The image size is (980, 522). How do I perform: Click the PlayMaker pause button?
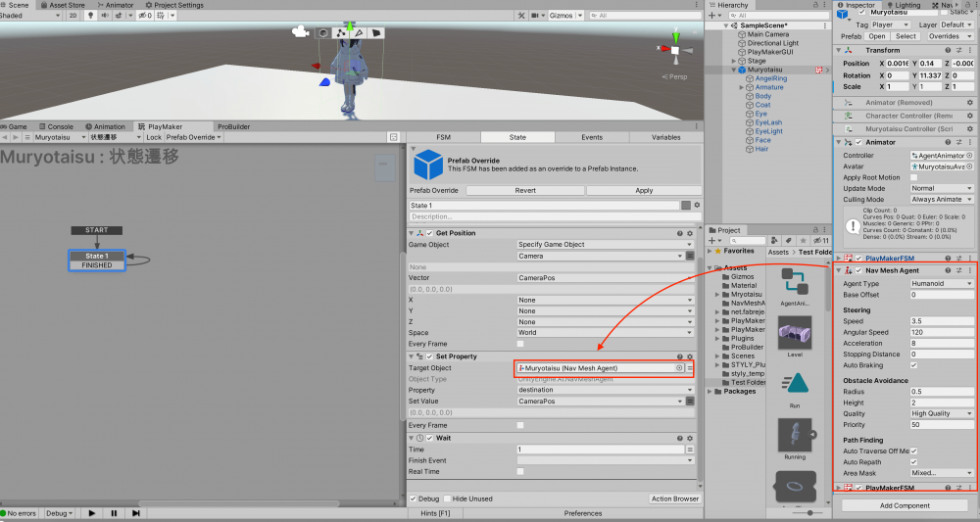pyautogui.click(x=114, y=513)
